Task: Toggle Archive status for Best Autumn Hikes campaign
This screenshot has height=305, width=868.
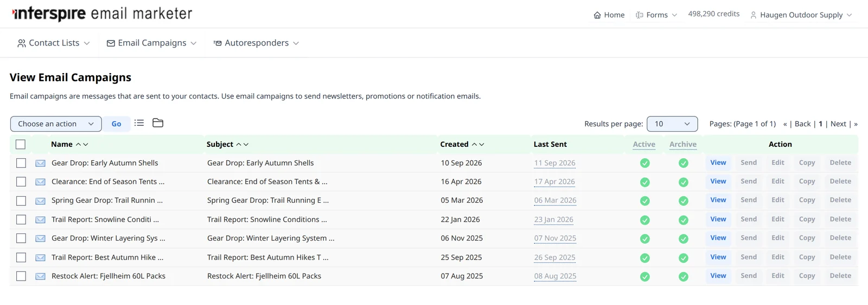Action: coord(684,258)
